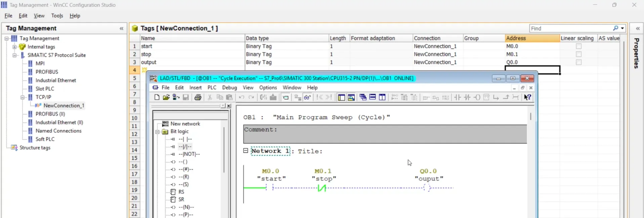
Task: Select NewConnection_1 in the tree
Action: tap(64, 106)
